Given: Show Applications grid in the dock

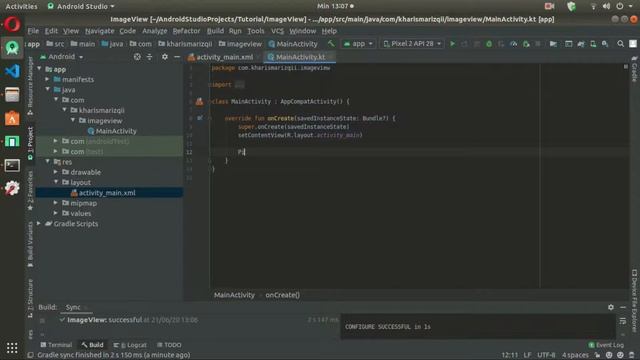Looking at the screenshot, I should [12, 348].
